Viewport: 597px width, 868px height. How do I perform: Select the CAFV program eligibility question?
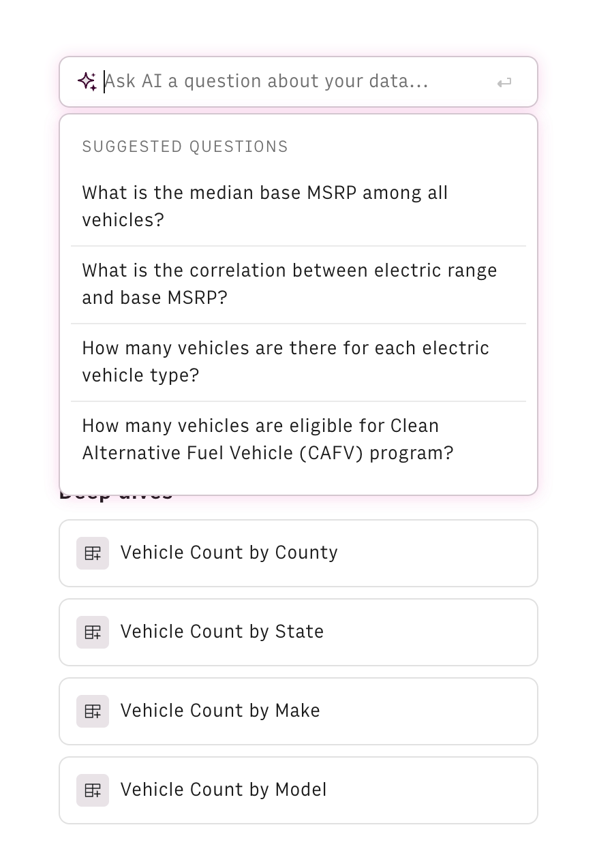click(267, 439)
